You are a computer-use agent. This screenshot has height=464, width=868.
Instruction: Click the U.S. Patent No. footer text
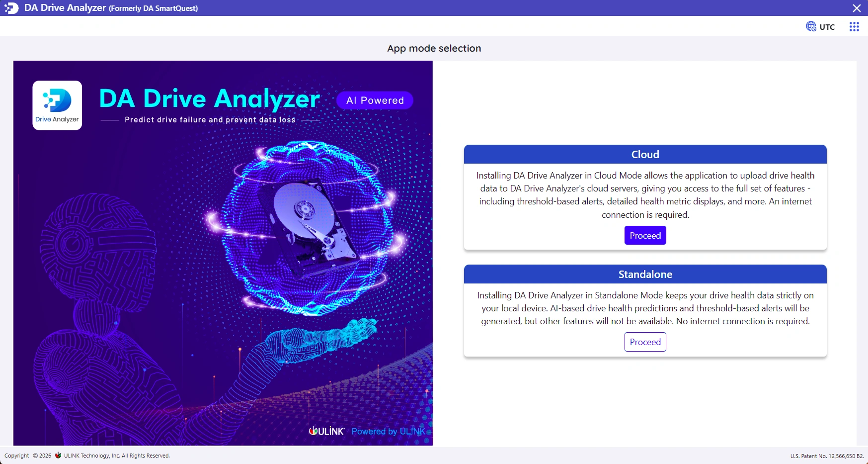pyautogui.click(x=827, y=456)
